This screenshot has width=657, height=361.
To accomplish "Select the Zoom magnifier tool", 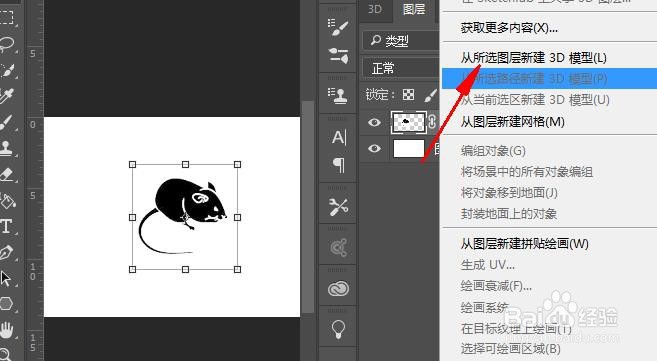I will tap(5, 354).
